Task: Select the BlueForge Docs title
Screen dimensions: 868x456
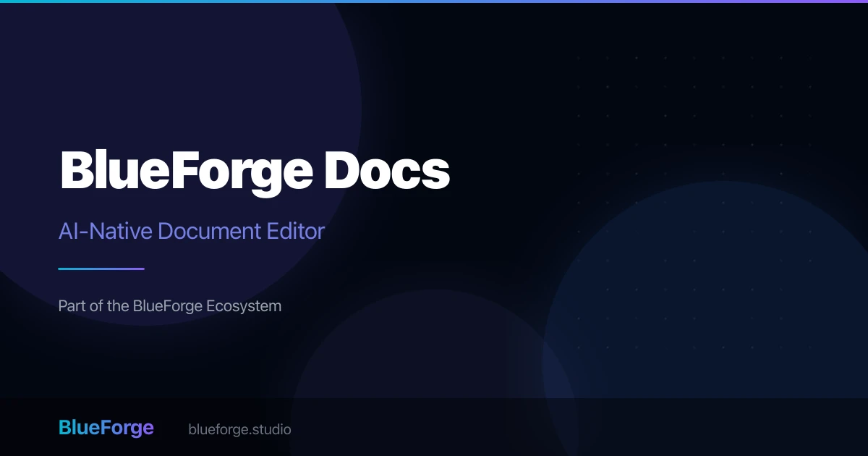Action: [255, 172]
